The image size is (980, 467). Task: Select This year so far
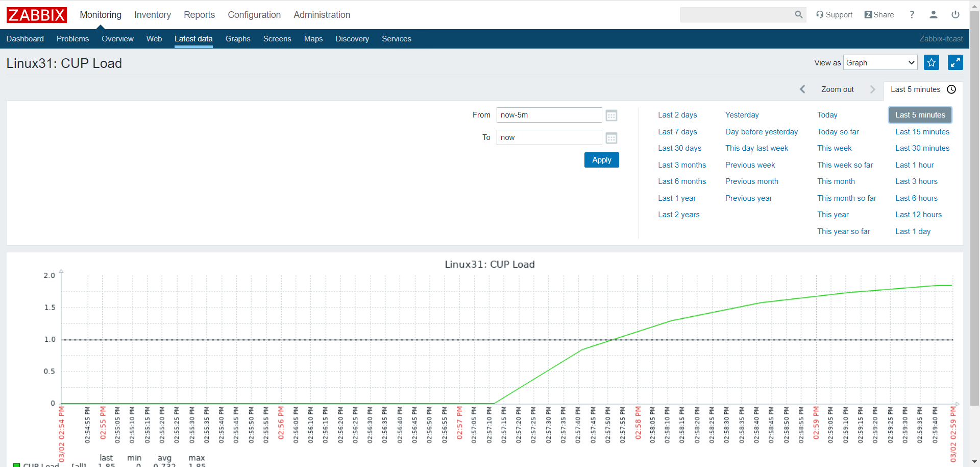843,231
